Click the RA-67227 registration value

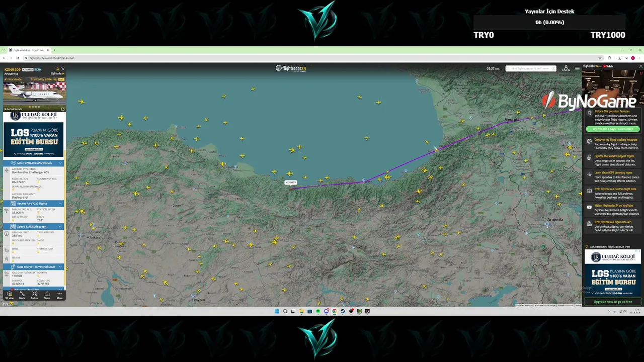(18, 182)
